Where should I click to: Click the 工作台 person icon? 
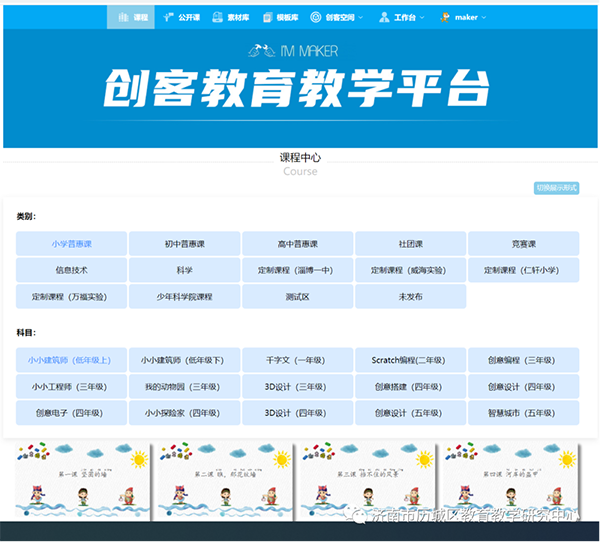tap(385, 18)
